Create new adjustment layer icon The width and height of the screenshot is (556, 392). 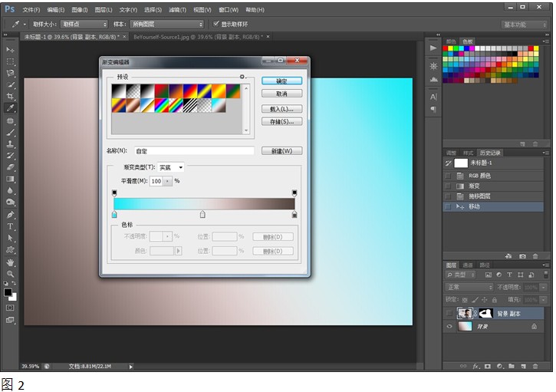499,366
